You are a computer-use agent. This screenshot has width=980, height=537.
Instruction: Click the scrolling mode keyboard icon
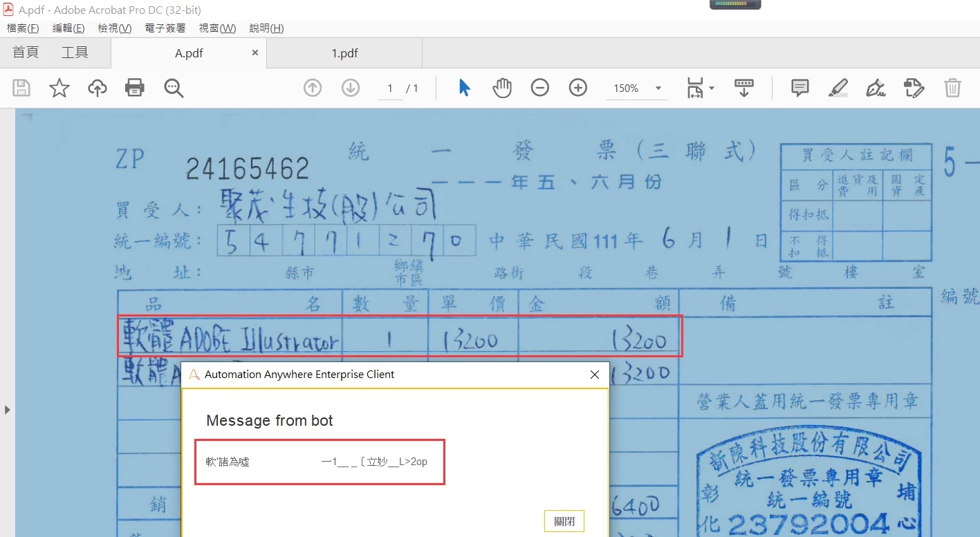[x=744, y=88]
